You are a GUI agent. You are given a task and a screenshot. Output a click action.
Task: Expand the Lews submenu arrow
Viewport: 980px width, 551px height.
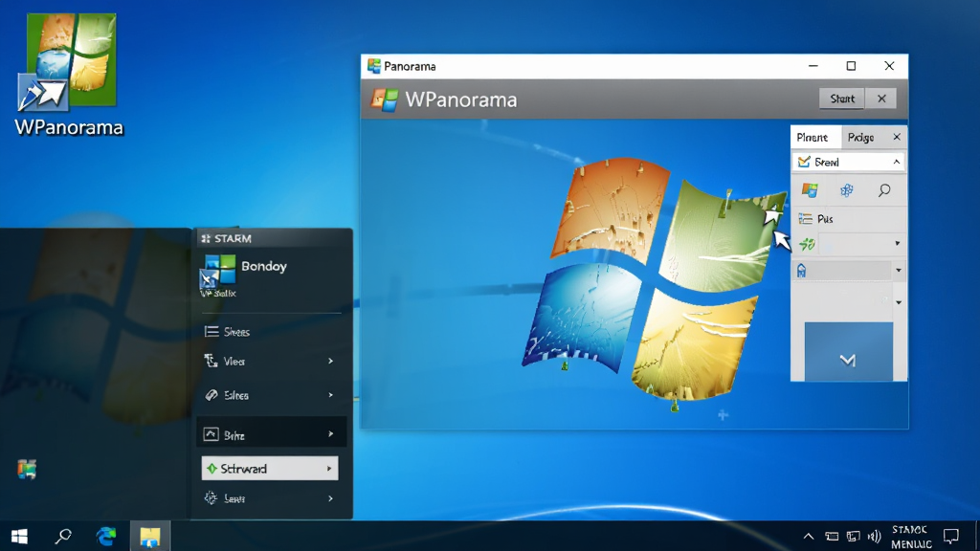click(x=330, y=498)
